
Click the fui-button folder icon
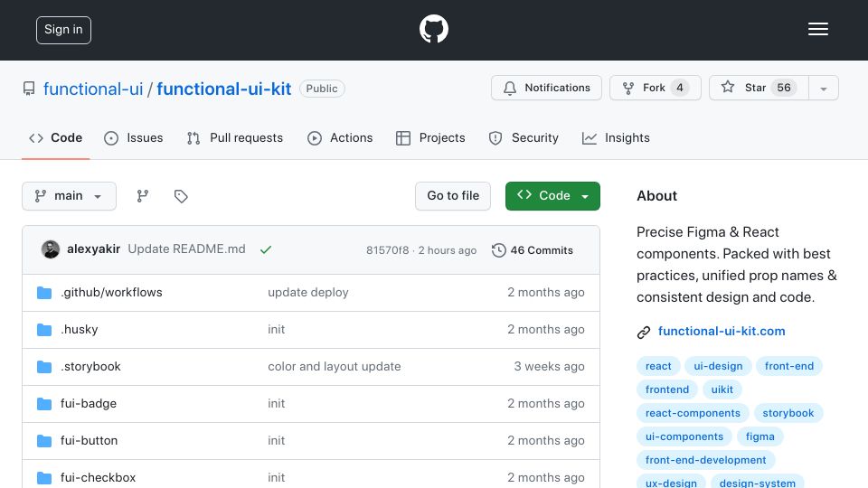point(44,440)
